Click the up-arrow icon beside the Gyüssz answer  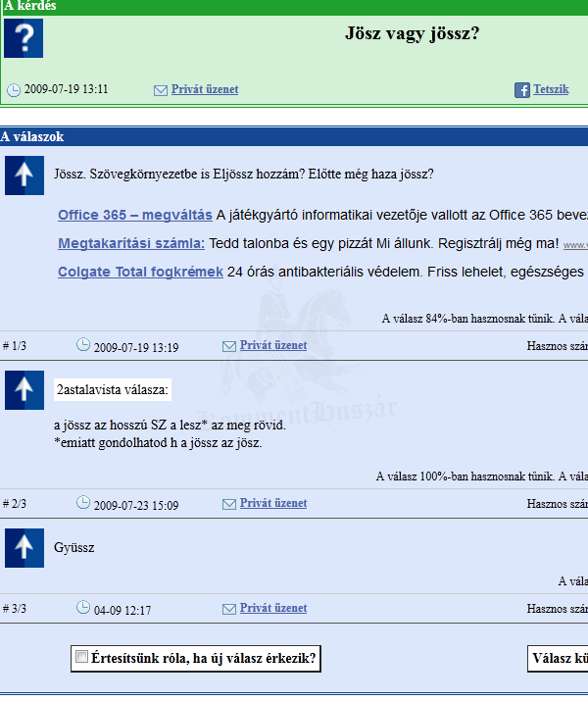[24, 547]
